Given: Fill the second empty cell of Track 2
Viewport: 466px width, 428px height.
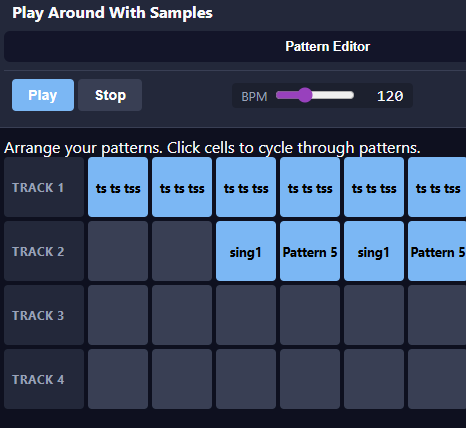Looking at the screenshot, I should 182,251.
